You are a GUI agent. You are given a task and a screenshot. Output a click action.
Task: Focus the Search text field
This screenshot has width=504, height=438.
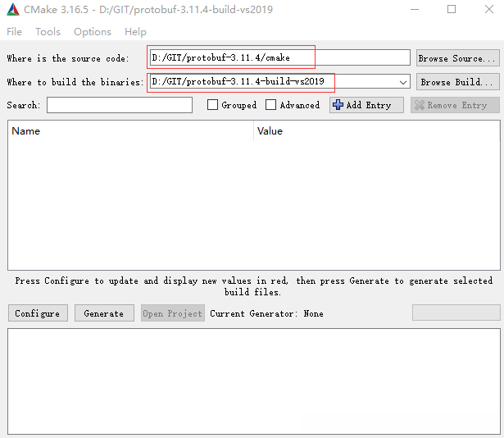[120, 105]
